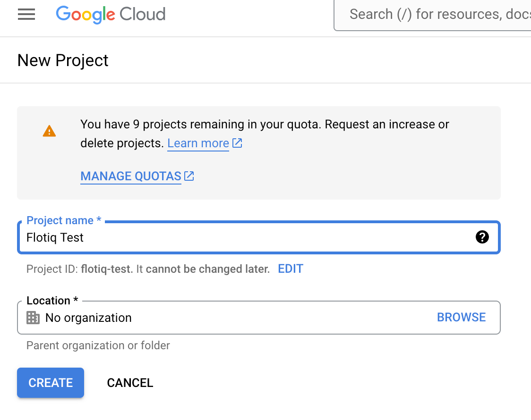The image size is (531, 420).
Task: Click the Project name help question-mark icon
Action: click(482, 237)
